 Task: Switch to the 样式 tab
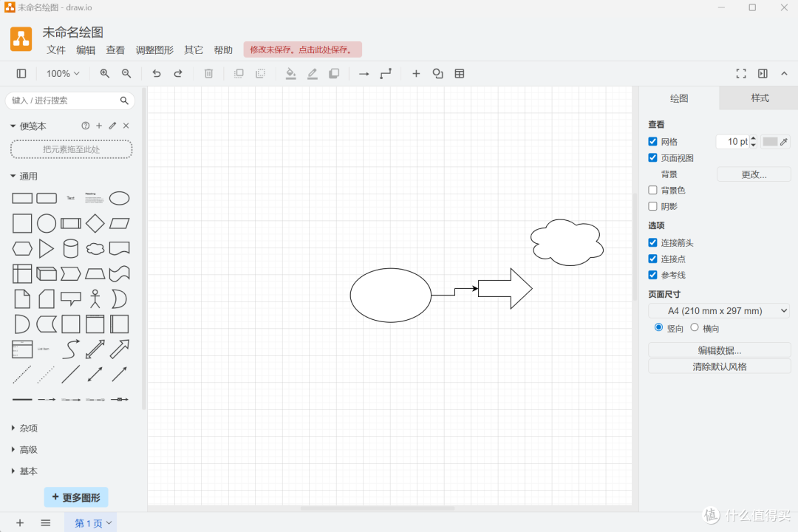click(760, 98)
